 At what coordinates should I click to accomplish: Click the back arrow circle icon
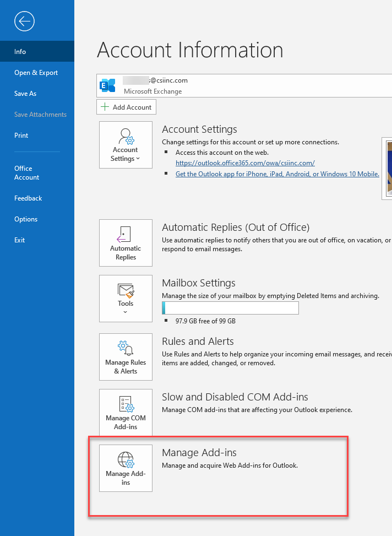[25, 21]
